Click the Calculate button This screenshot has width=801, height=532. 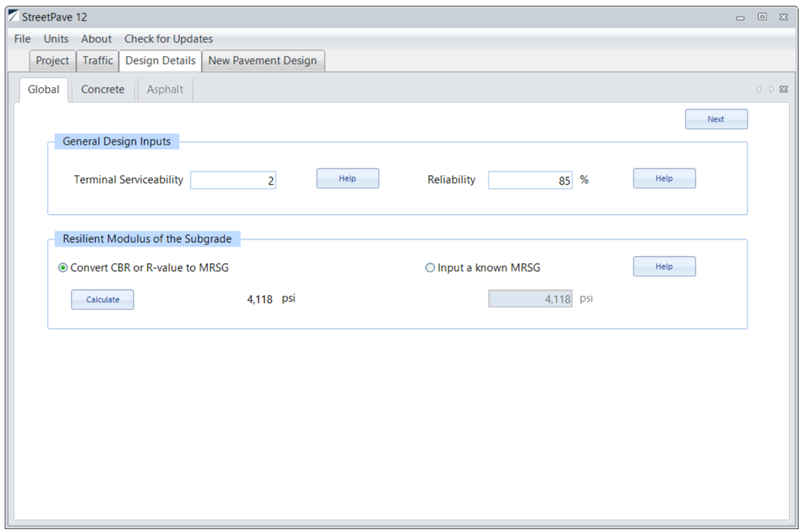[x=103, y=299]
